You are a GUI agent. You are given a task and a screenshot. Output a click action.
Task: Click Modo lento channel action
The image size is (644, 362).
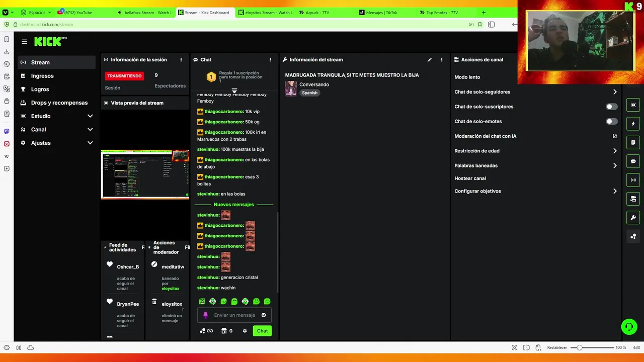coord(467,77)
